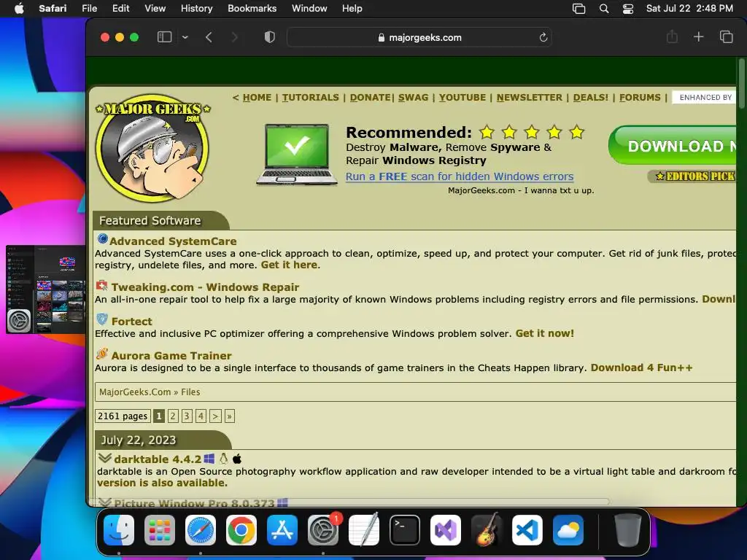The image size is (747, 560).
Task: Open Finder from the dock
Action: coord(119,530)
